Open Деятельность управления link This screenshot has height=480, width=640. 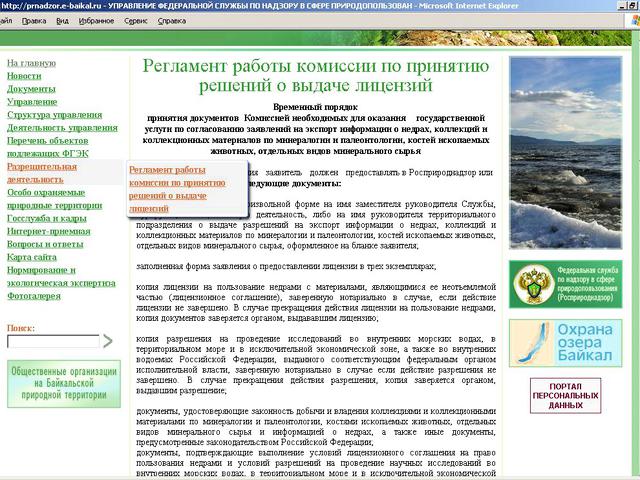click(x=62, y=128)
